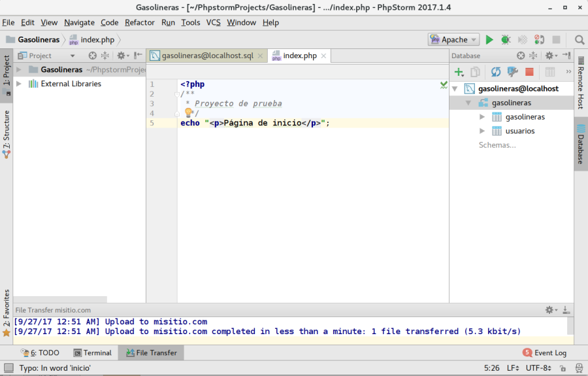Close the gasolineras@localhost.sql tab
Screen dimensions: 588x376
click(x=260, y=56)
